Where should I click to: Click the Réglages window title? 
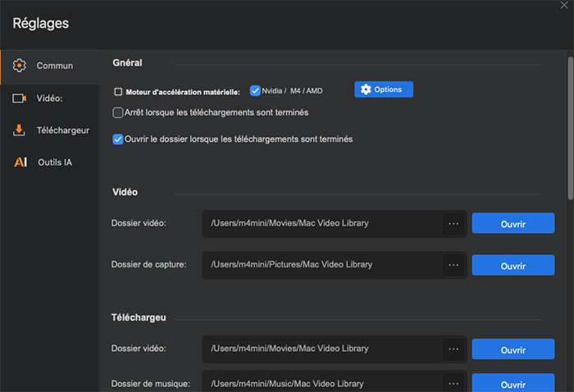point(41,24)
